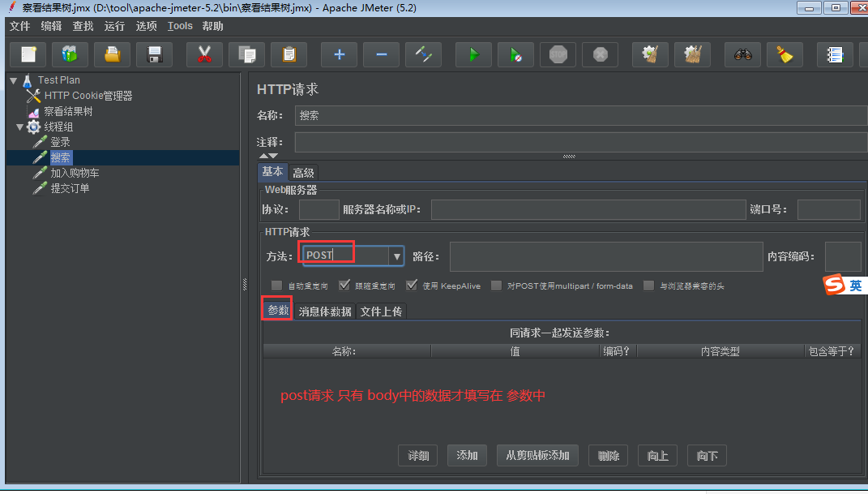Toggle the 自动重定向 checkbox

277,286
